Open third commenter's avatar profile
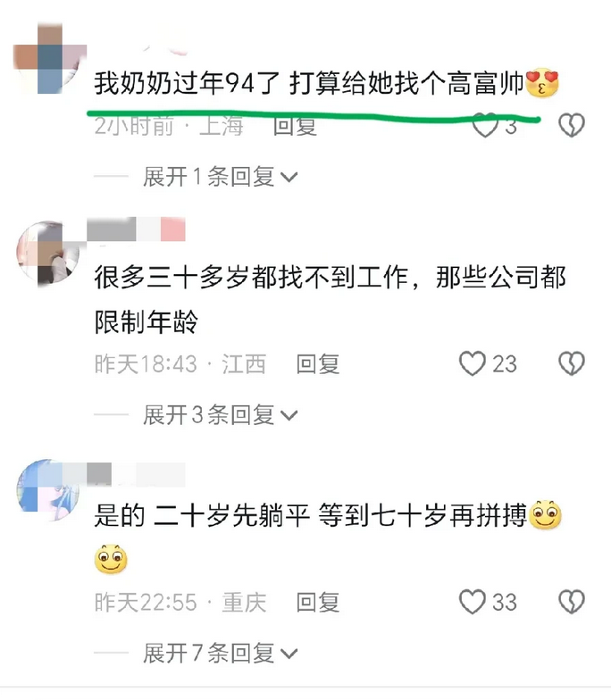The width and height of the screenshot is (611, 700). coord(48,490)
